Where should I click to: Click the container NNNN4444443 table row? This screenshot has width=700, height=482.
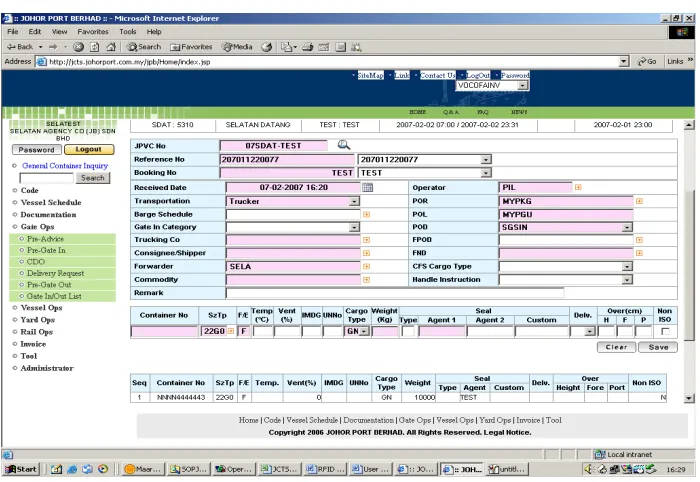click(398, 397)
